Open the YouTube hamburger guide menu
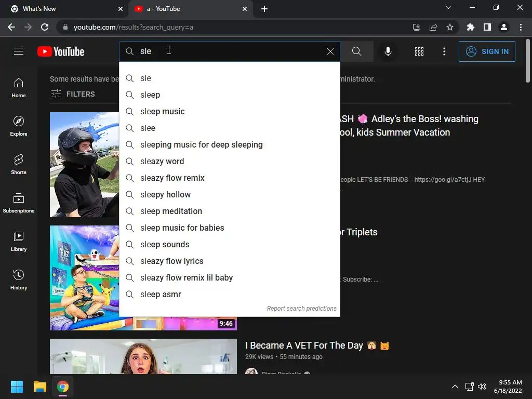The width and height of the screenshot is (532, 399). tap(19, 51)
